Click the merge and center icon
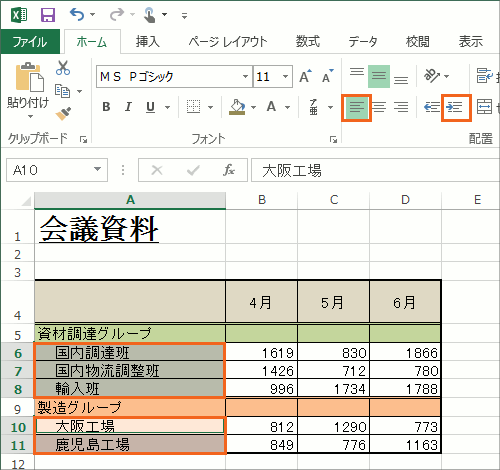This screenshot has width=500, height=470. pyautogui.click(x=484, y=107)
